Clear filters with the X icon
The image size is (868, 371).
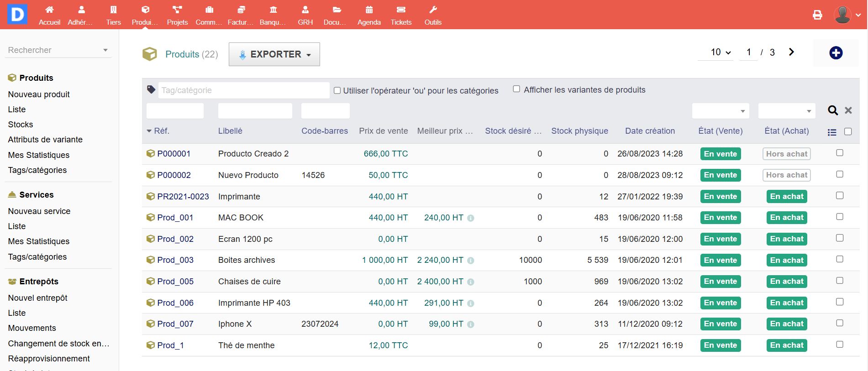click(x=848, y=110)
